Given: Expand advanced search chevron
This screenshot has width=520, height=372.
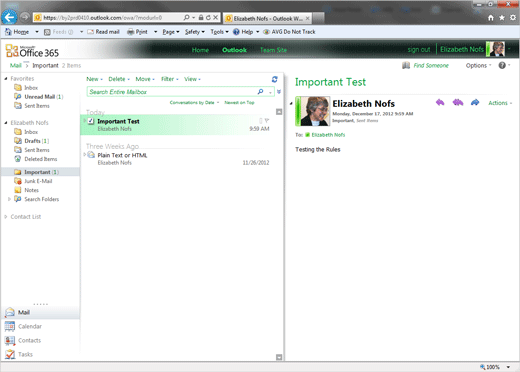Looking at the screenshot, I should pyautogui.click(x=279, y=92).
